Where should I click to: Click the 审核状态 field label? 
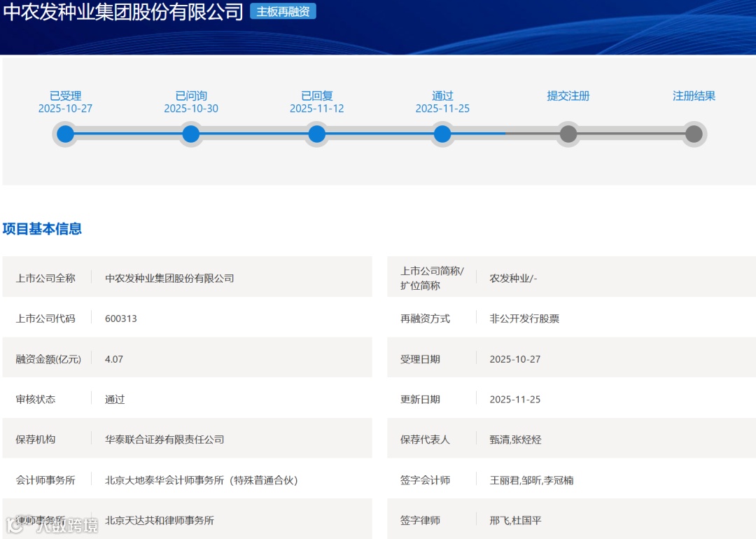[x=36, y=399]
